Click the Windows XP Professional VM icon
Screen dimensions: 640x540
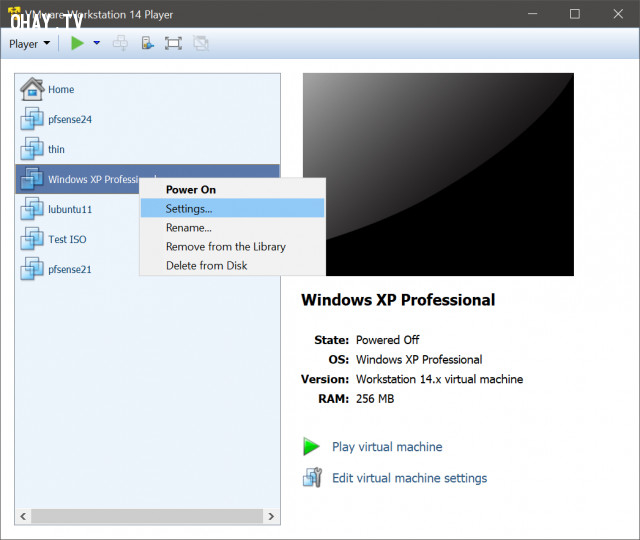(32, 178)
